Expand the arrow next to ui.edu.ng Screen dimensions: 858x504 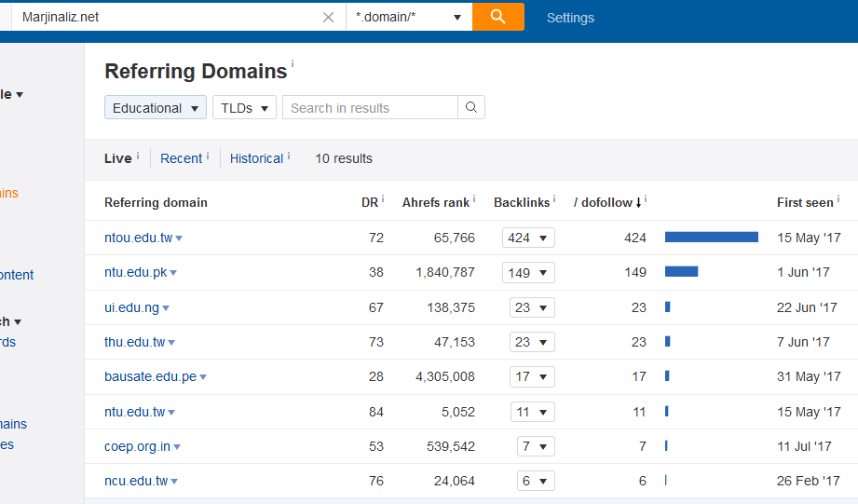pyautogui.click(x=166, y=308)
